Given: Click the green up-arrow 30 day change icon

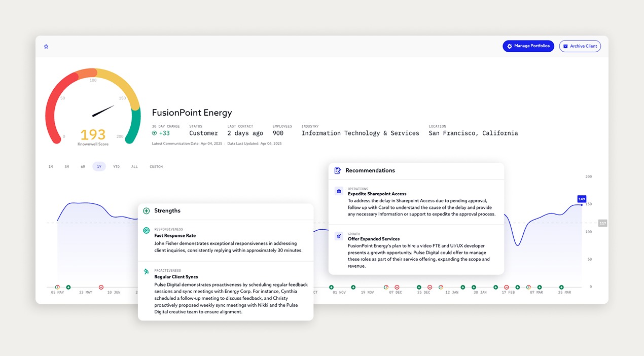Looking at the screenshot, I should (154, 133).
